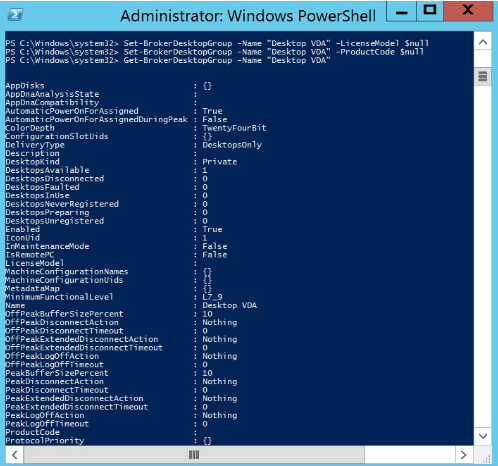Click the horizontal scrollbar left arrow
The height and width of the screenshot is (466, 498).
pos(15,455)
